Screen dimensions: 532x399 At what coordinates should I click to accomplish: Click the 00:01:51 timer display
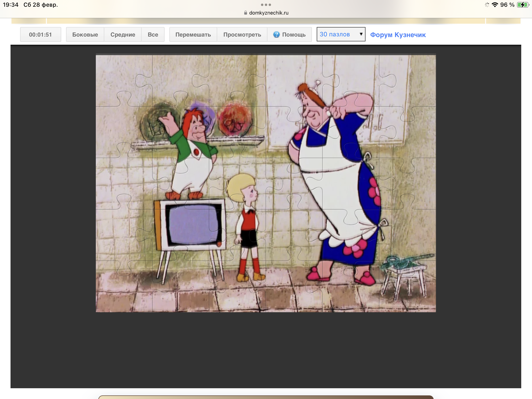tap(40, 35)
